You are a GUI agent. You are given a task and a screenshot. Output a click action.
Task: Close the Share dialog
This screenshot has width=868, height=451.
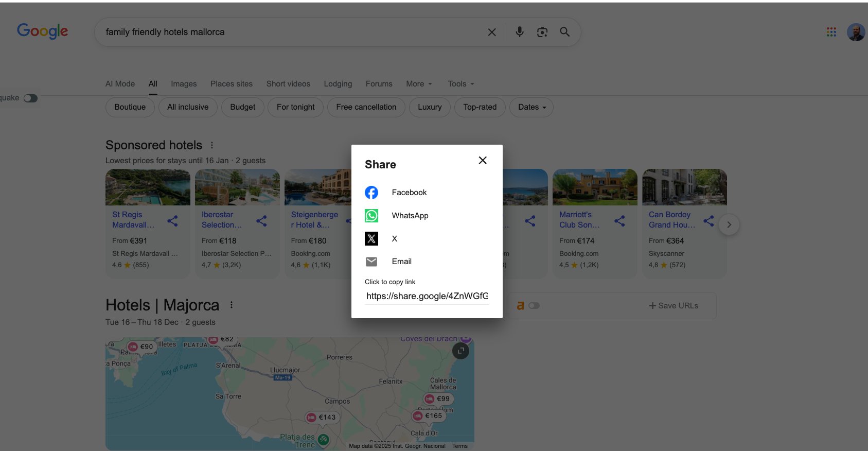tap(482, 160)
